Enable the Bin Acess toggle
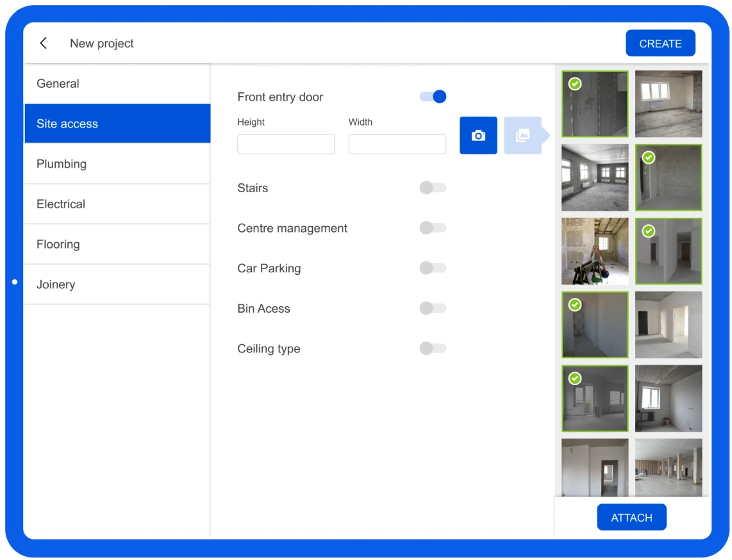732x560 pixels. (x=433, y=308)
